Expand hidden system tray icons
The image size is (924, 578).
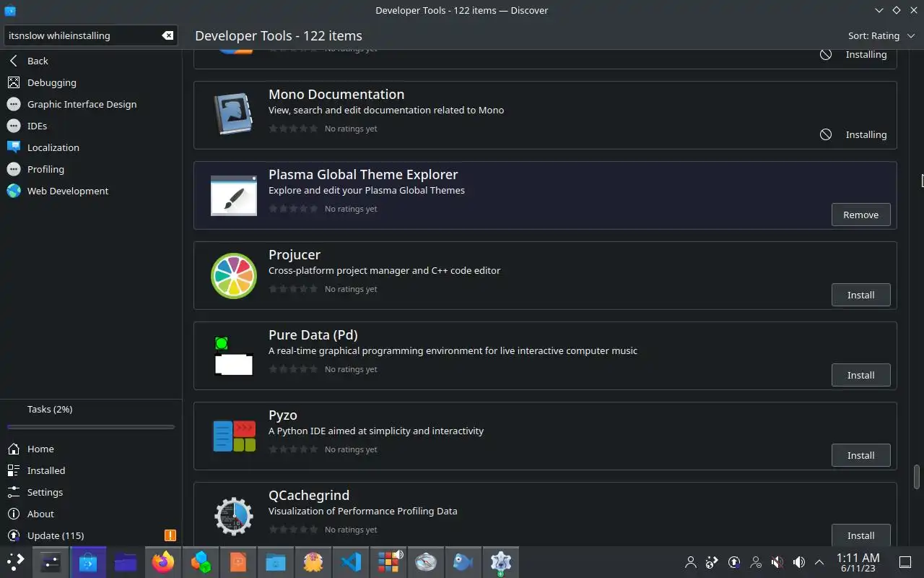(819, 562)
